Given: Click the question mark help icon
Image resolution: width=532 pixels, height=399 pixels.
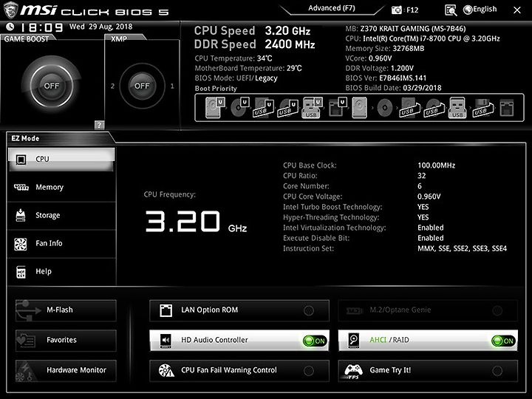Looking at the screenshot, I should [99, 125].
